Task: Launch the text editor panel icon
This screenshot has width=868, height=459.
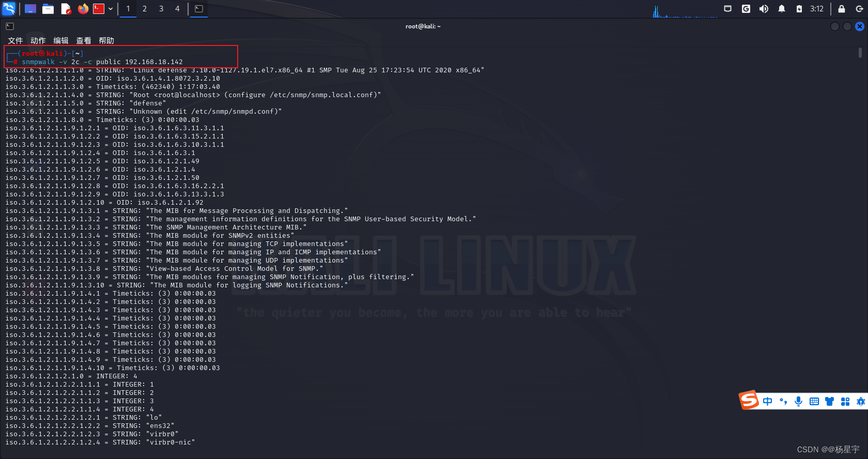Action: click(x=66, y=9)
